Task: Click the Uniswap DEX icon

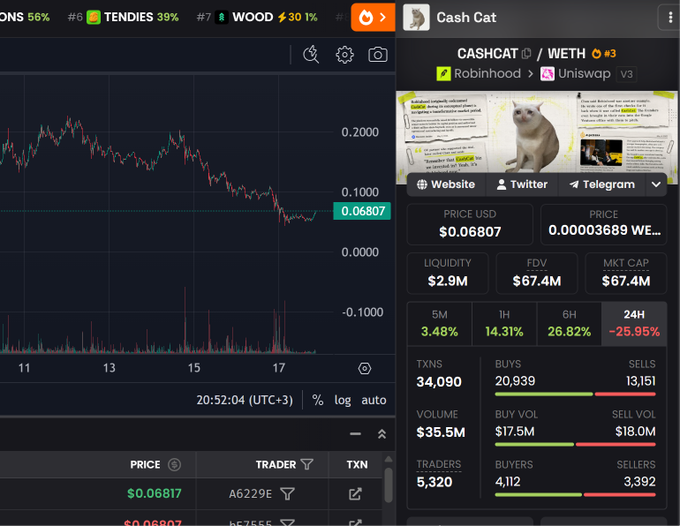Action: coord(547,74)
